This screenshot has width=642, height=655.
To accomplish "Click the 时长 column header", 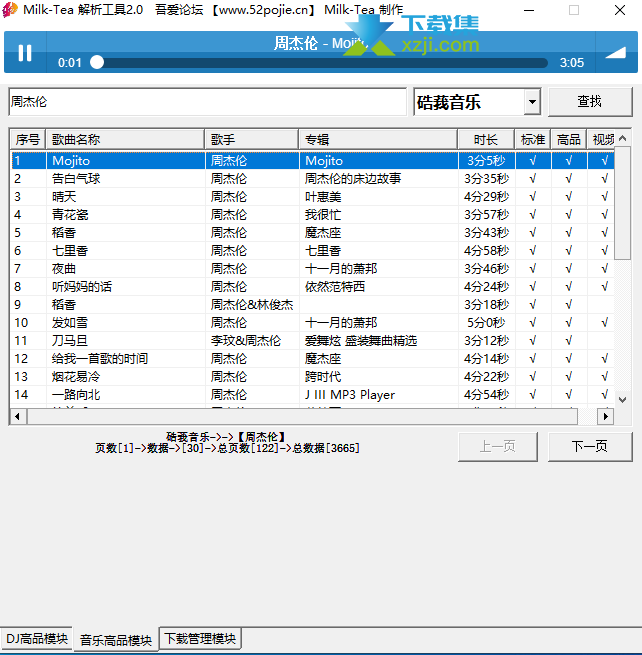I will click(486, 140).
